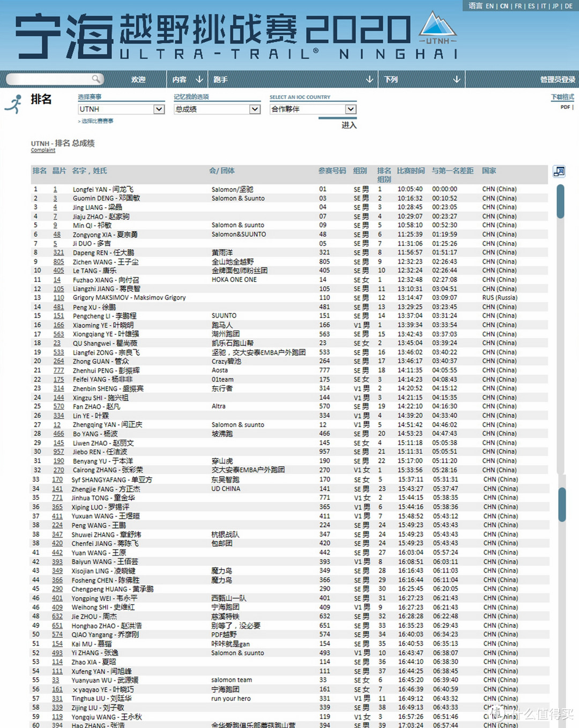579x728 pixels.
Task: Open chip link 48 for Zongyong XIA
Action: pyautogui.click(x=57, y=235)
